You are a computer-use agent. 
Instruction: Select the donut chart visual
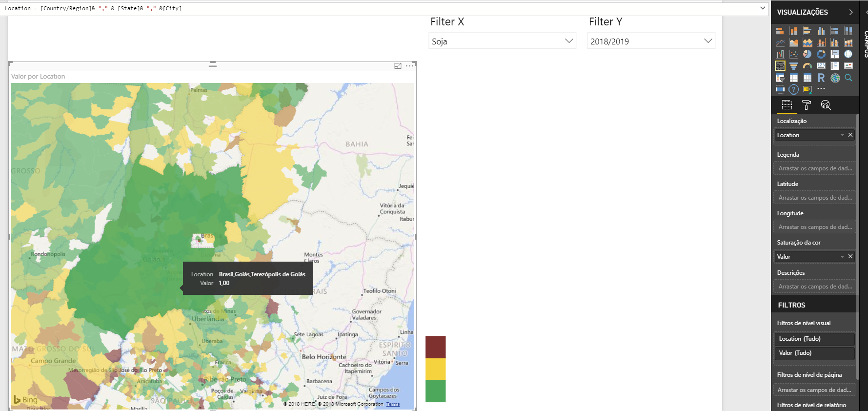pos(821,54)
